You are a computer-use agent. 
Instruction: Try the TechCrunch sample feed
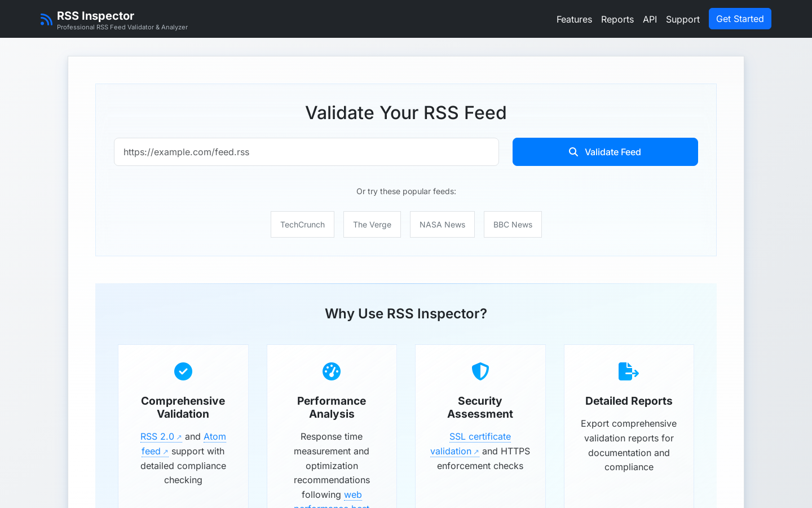302,225
